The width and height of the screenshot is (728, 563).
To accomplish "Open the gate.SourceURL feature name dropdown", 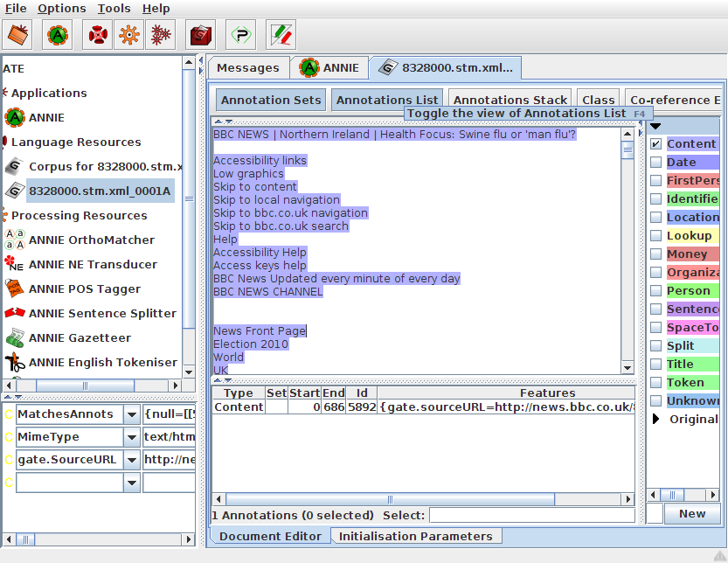I will [x=132, y=460].
